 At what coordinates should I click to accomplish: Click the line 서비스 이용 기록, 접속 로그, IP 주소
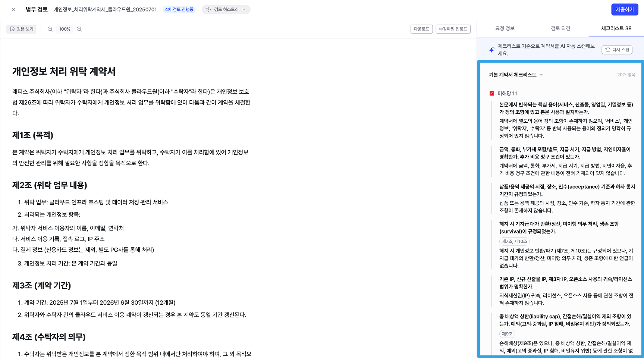click(x=59, y=239)
